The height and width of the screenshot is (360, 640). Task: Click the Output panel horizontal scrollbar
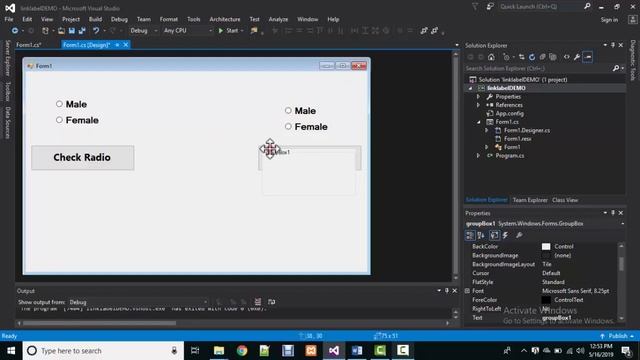(x=99, y=323)
